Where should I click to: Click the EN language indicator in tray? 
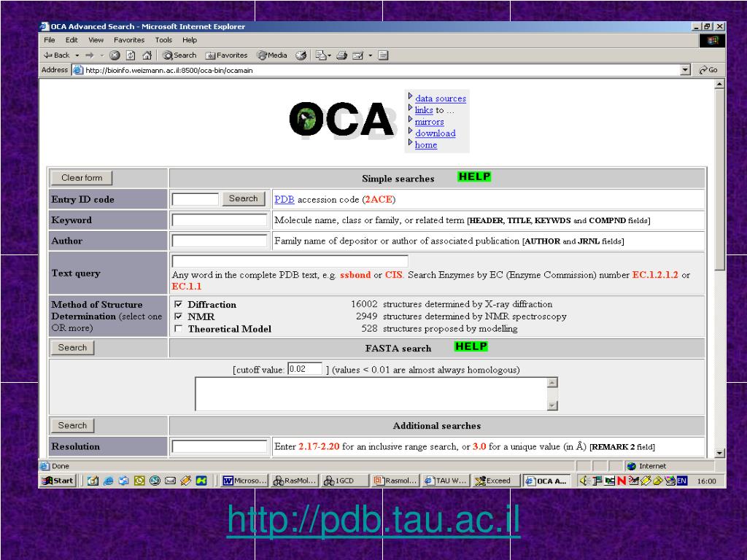click(x=682, y=481)
